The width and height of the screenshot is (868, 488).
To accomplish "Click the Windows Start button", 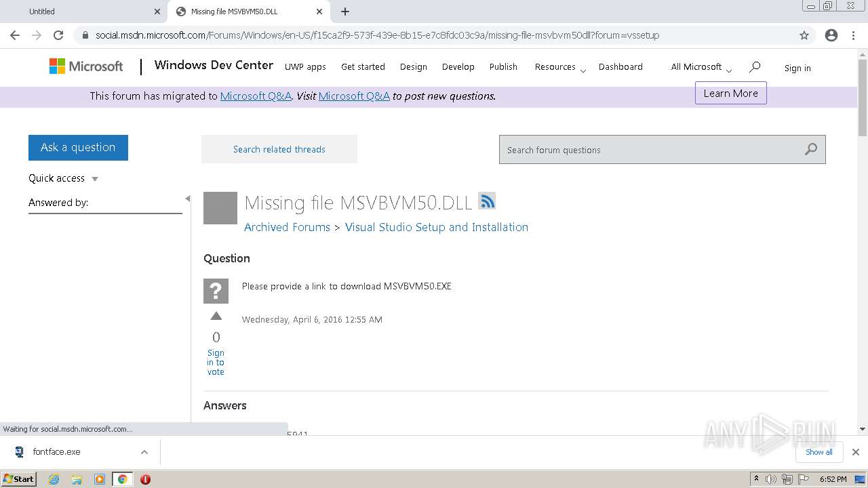I will (x=19, y=479).
